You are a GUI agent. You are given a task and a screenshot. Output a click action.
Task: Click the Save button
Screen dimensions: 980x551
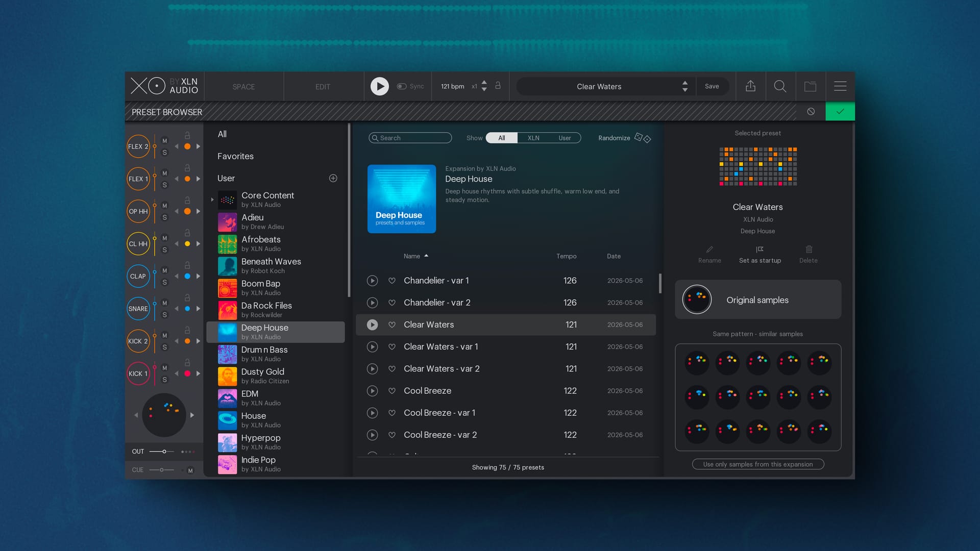712,86
